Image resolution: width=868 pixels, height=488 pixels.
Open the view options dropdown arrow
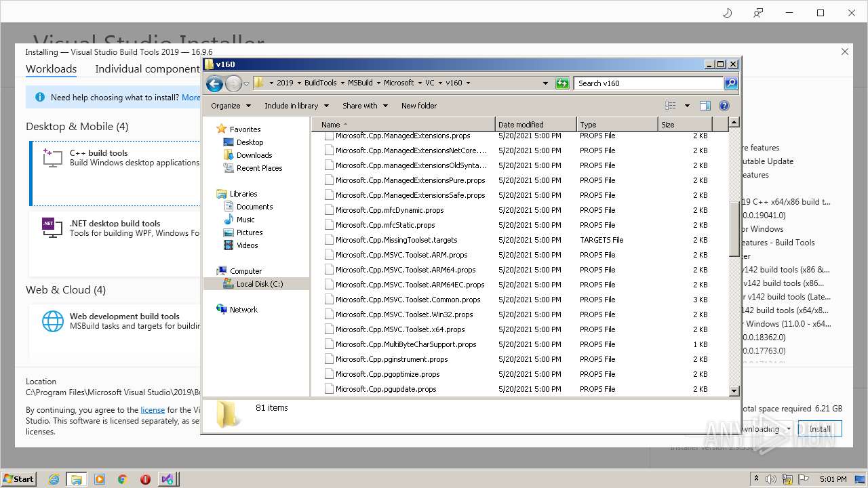[686, 106]
